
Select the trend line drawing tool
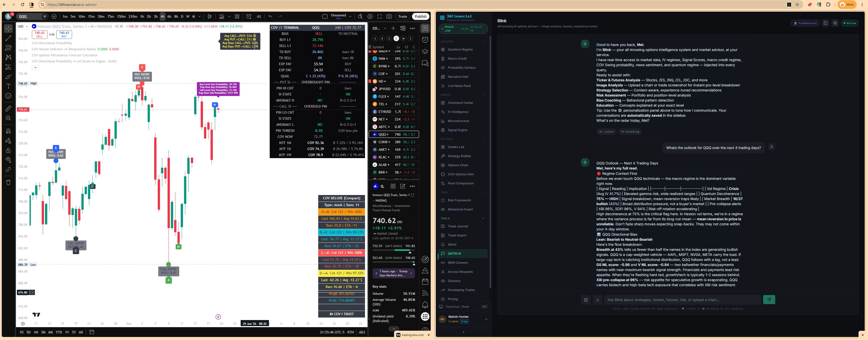(x=8, y=38)
